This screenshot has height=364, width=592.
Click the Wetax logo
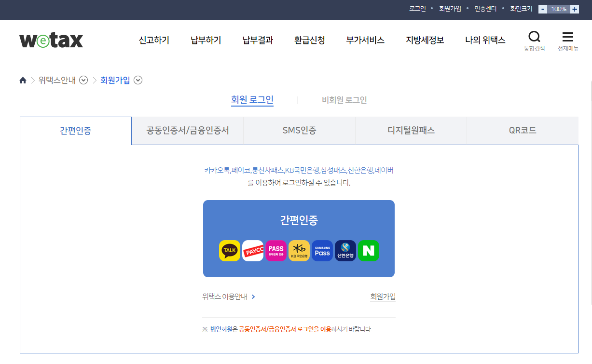[51, 40]
